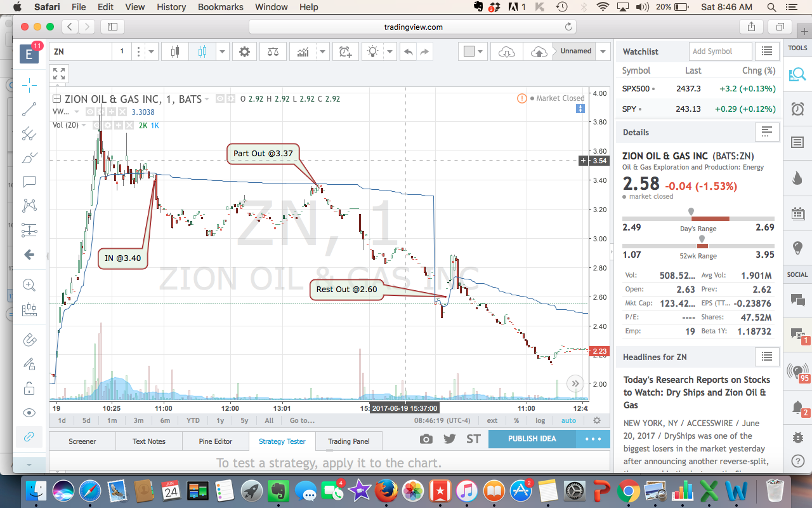
Task: Toggle lock all drawing tools
Action: [29, 388]
